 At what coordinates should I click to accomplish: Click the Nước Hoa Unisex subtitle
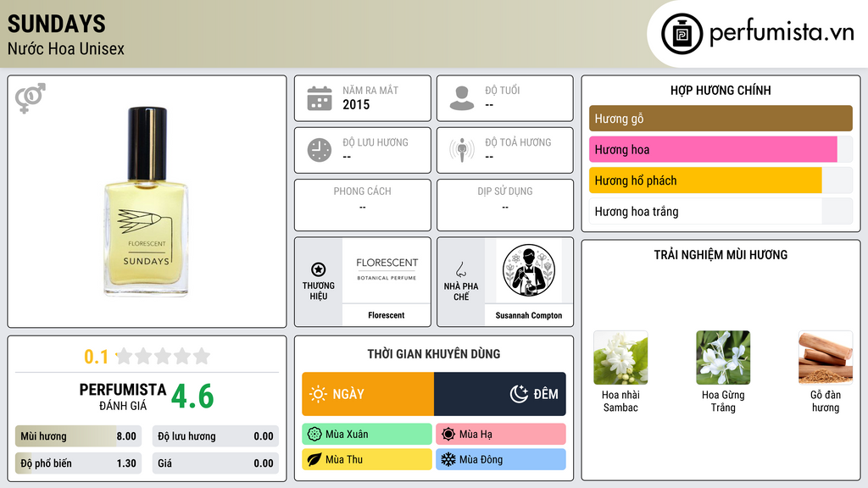pyautogui.click(x=66, y=48)
